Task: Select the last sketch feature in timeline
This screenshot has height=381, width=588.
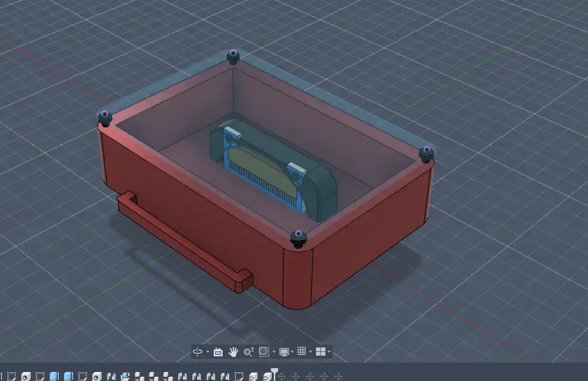Action: click(239, 376)
